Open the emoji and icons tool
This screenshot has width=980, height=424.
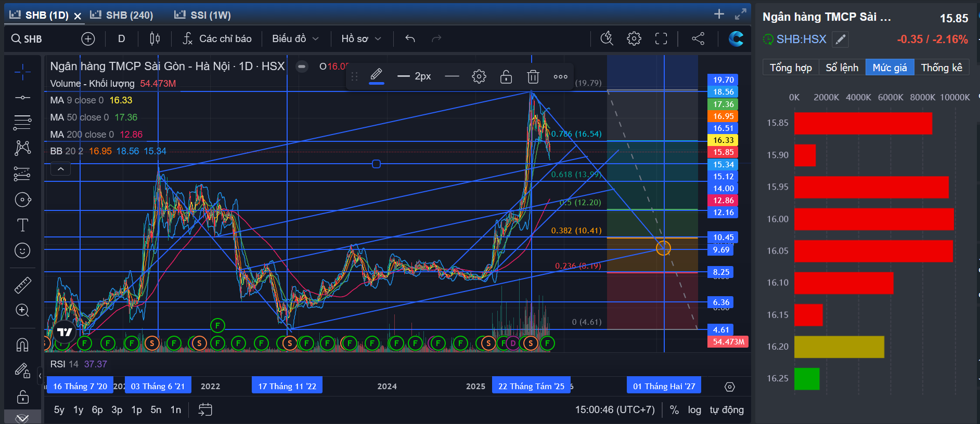point(22,250)
